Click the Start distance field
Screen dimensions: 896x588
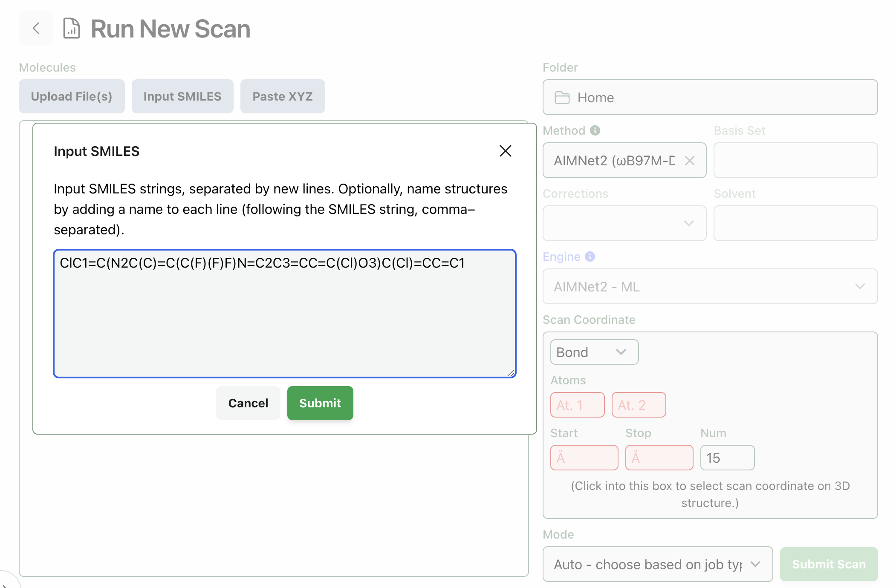[584, 458]
